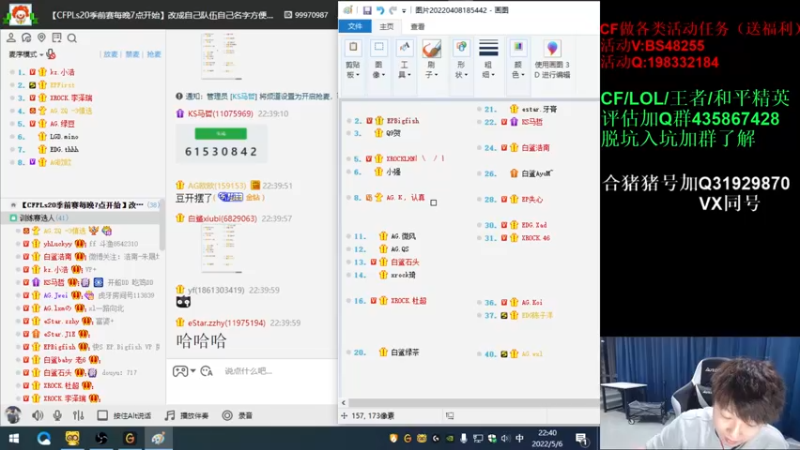Click the NVIDIA icon in system tray
Viewport: 800px width, 450px height.
coord(449,438)
